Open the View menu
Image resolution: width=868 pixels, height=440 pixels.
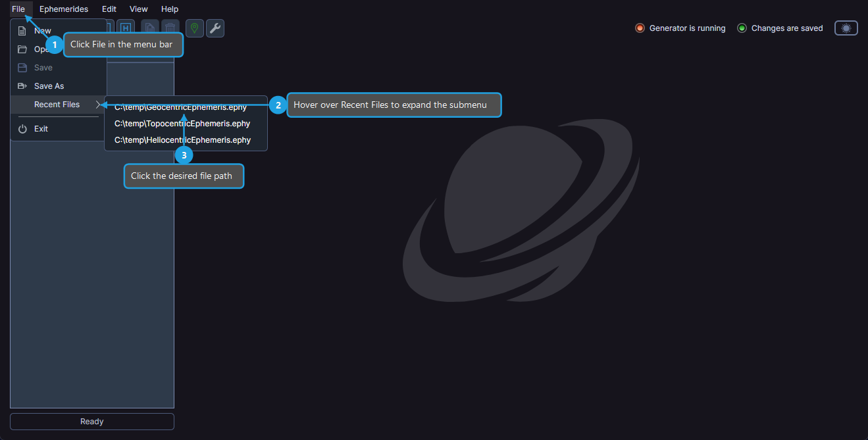138,9
